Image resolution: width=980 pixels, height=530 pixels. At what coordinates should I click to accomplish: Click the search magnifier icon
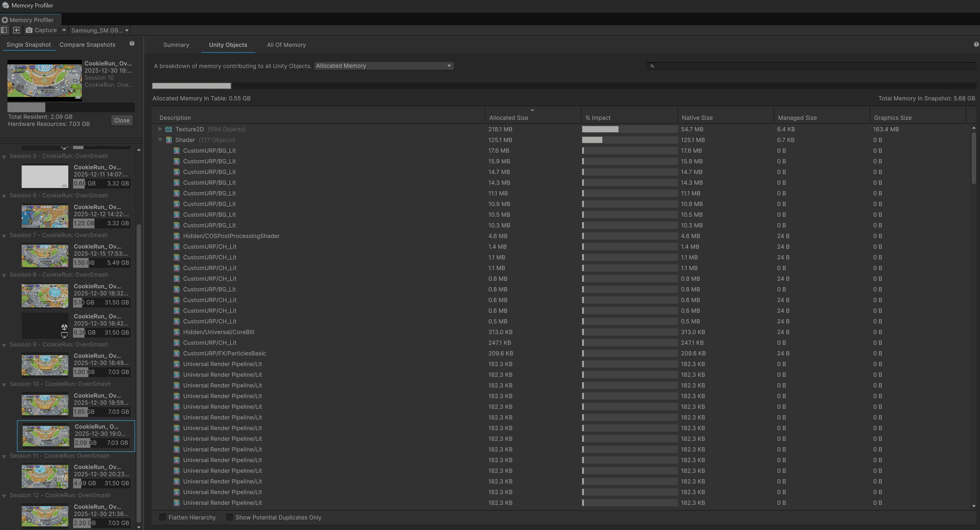[652, 66]
